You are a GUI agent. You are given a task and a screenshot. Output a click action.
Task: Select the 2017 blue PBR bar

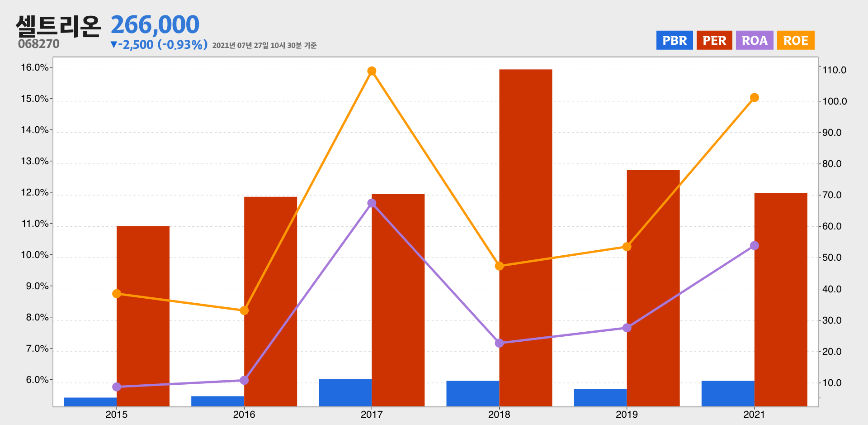345,392
